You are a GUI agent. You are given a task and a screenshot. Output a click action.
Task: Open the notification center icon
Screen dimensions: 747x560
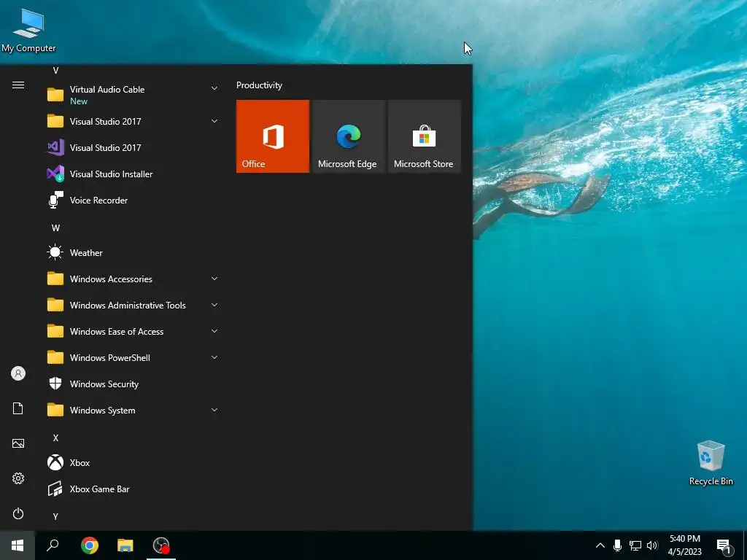pyautogui.click(x=723, y=546)
